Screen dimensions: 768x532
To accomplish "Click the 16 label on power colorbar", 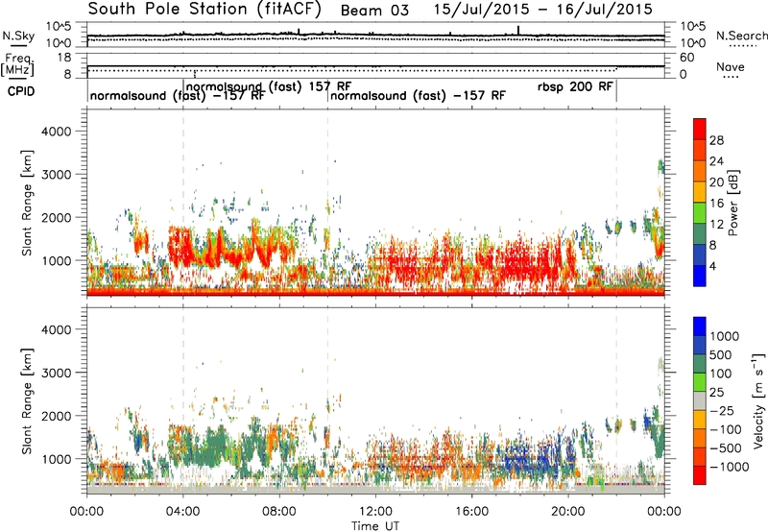I will tap(716, 204).
